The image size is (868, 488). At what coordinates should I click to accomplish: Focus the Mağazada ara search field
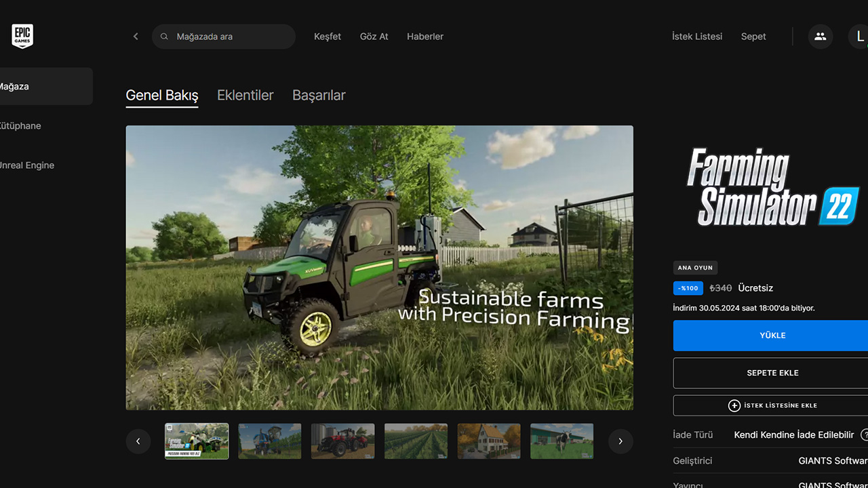coord(224,37)
